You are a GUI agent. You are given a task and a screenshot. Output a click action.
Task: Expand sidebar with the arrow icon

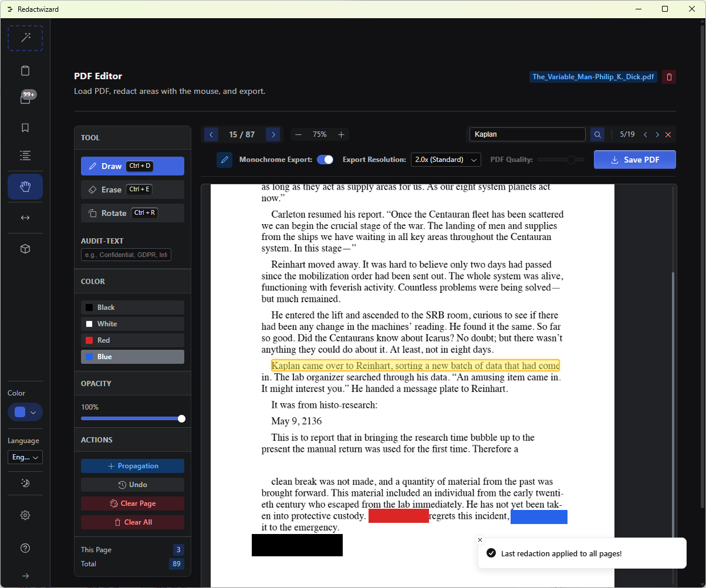click(x=25, y=576)
